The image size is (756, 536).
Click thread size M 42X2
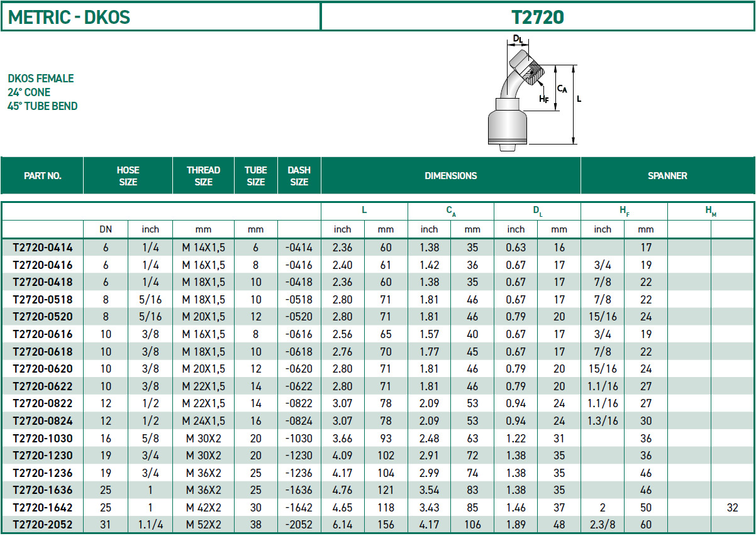tap(204, 508)
